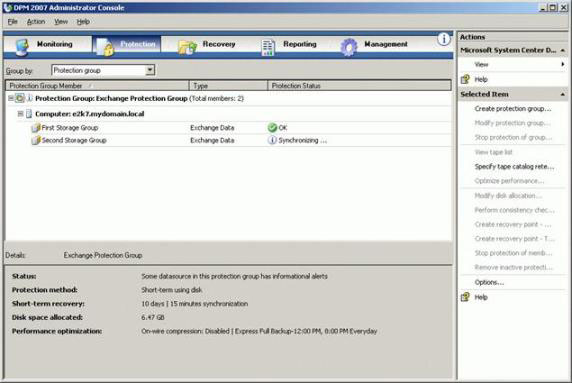Click the Help icon under Selected Item
Image resolution: width=572 pixels, height=383 pixels.
point(465,297)
